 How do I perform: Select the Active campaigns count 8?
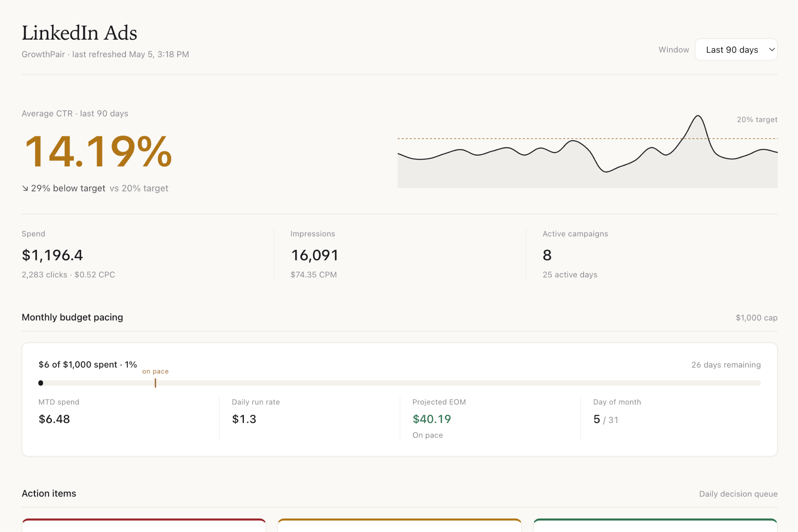click(547, 255)
